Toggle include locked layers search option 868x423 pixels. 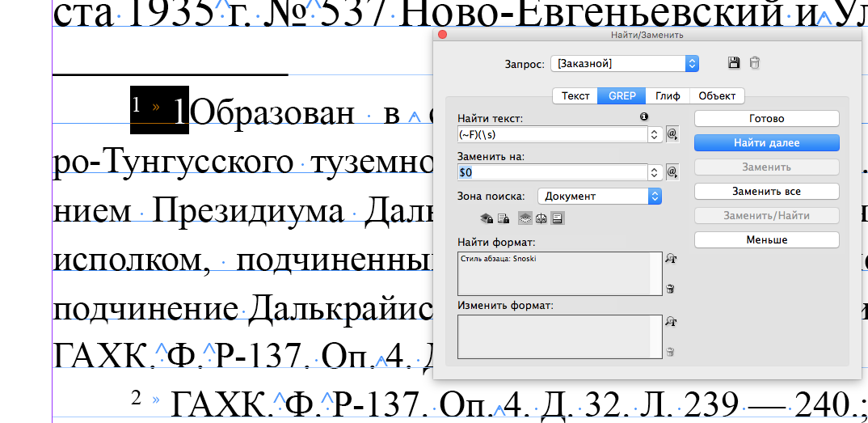point(487,218)
